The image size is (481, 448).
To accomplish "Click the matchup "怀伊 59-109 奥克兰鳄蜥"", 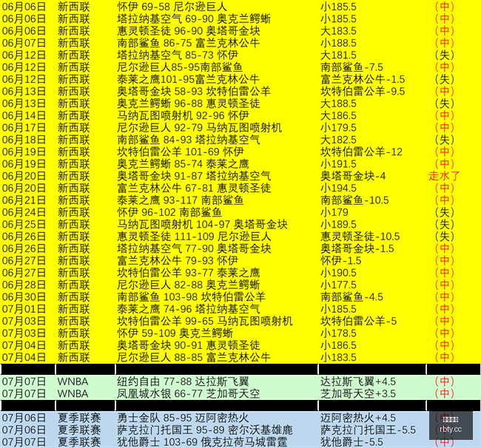I will (x=175, y=333).
